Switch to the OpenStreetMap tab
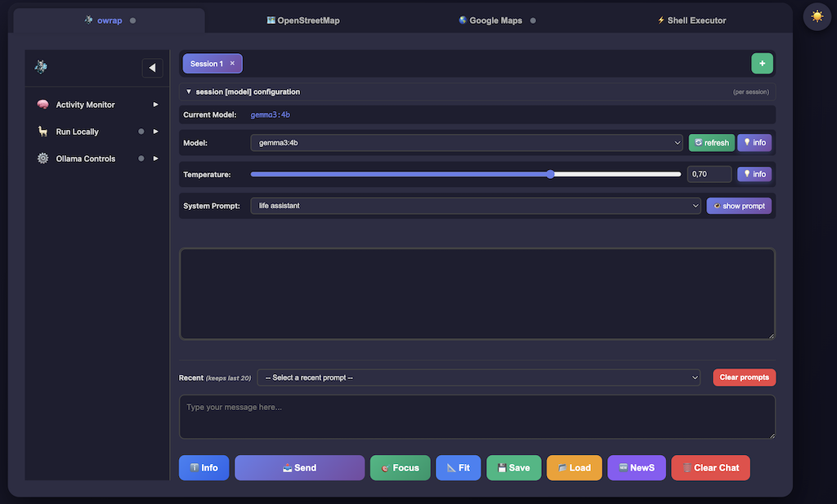837x504 pixels. click(x=303, y=20)
